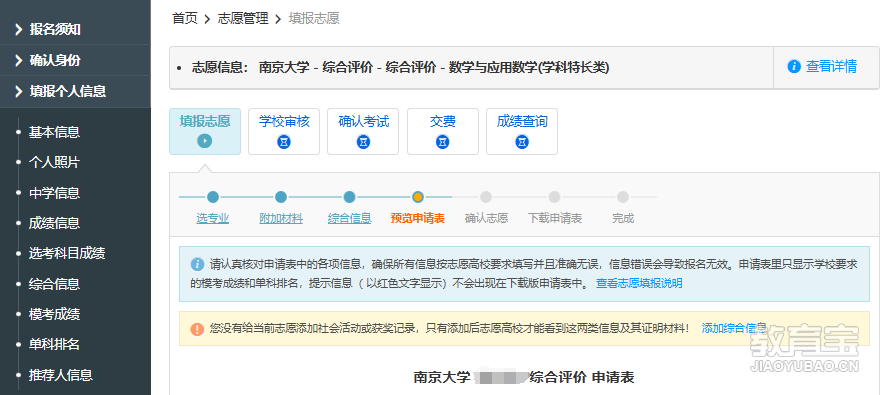This screenshot has width=880, height=395.
Task: Select the 确认考试 stage tab
Action: tap(363, 131)
